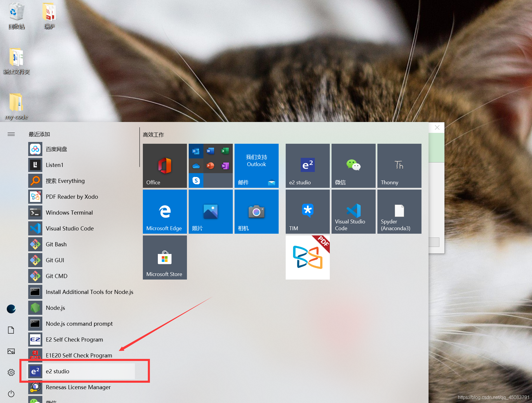This screenshot has width=532, height=403.
Task: Open the 微信 WeChat tile
Action: coord(354,166)
